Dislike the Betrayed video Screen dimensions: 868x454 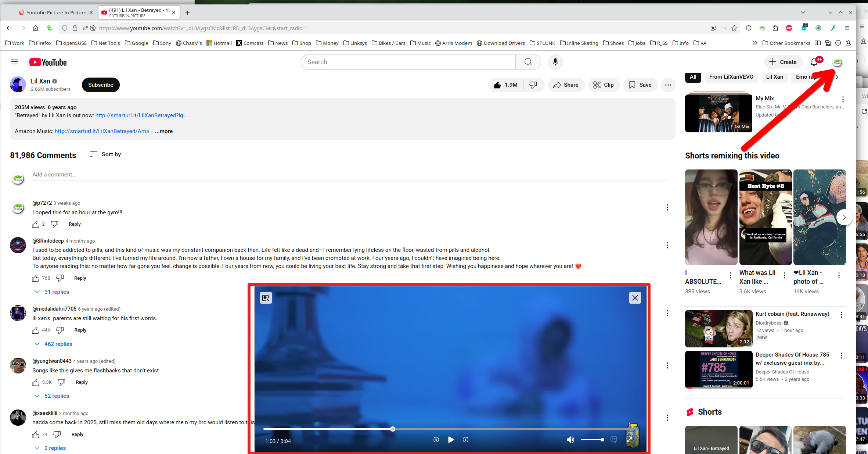pyautogui.click(x=533, y=85)
